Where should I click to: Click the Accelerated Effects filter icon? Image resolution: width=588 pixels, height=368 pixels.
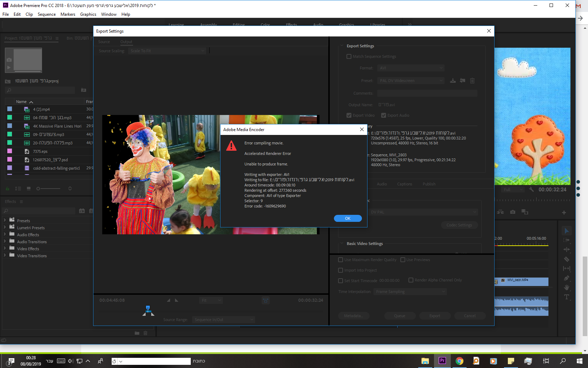tap(82, 211)
